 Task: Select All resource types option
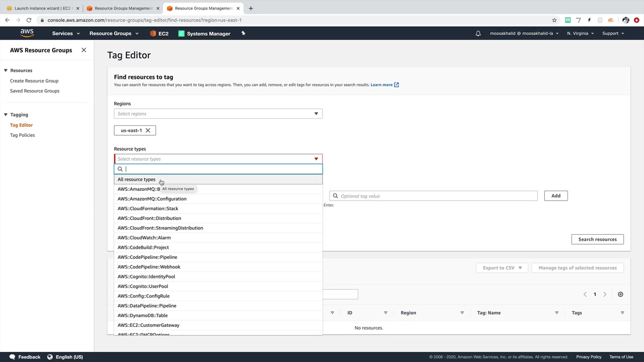[x=137, y=179]
